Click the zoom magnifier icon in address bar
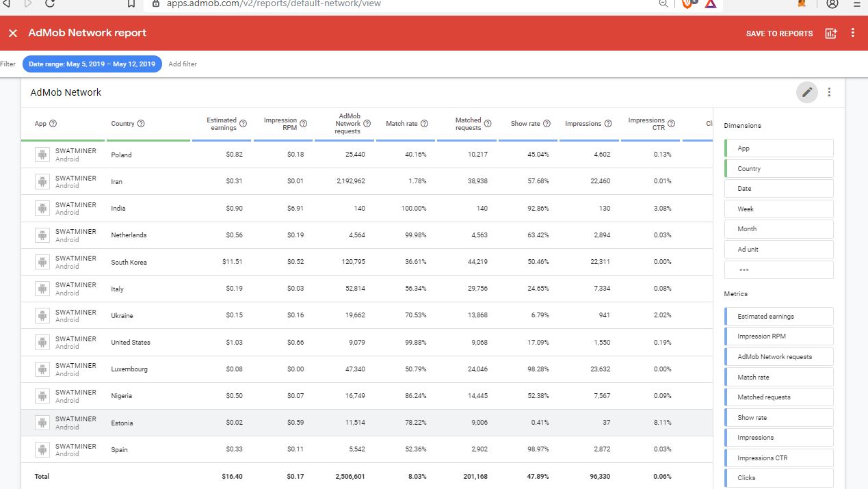Image resolution: width=868 pixels, height=489 pixels. pyautogui.click(x=663, y=3)
